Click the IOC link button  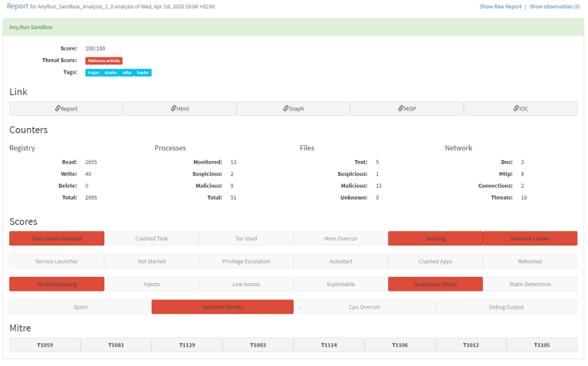pos(521,109)
